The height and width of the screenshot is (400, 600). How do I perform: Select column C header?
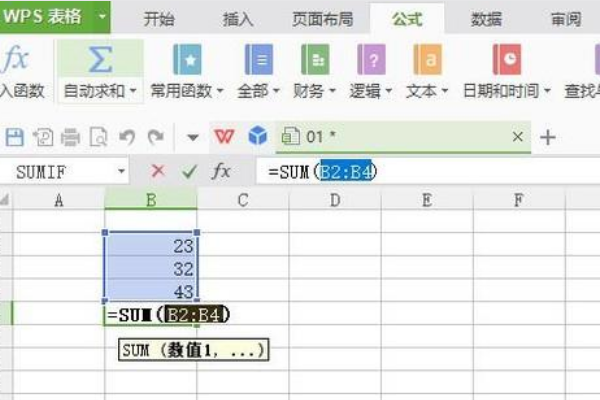click(x=243, y=200)
